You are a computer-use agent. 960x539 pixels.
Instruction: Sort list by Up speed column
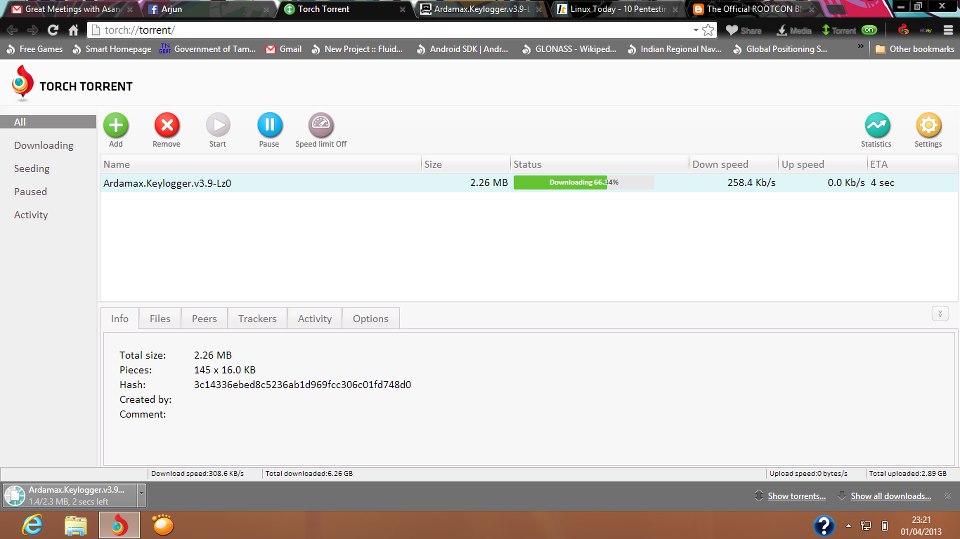coord(823,164)
